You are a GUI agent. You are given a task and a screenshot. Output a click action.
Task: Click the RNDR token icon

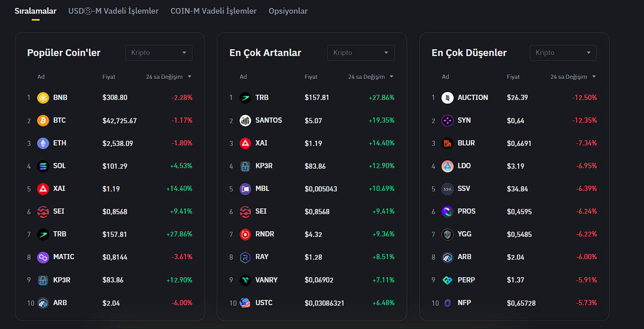click(x=245, y=234)
